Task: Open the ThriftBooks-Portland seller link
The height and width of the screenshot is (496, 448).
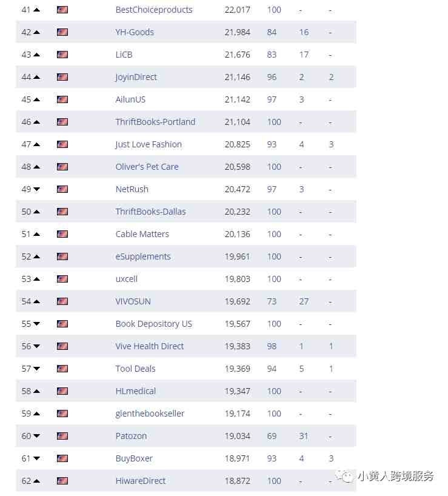Action: [155, 122]
